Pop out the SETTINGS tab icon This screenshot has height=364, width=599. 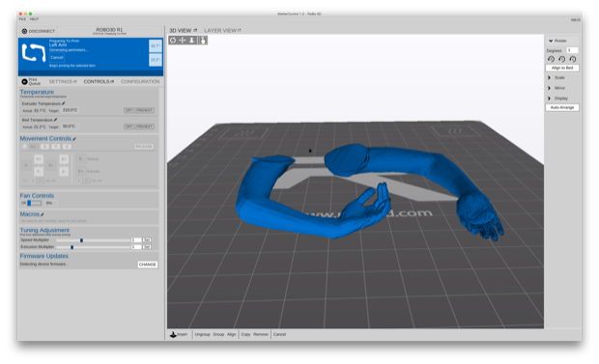pyautogui.click(x=75, y=82)
